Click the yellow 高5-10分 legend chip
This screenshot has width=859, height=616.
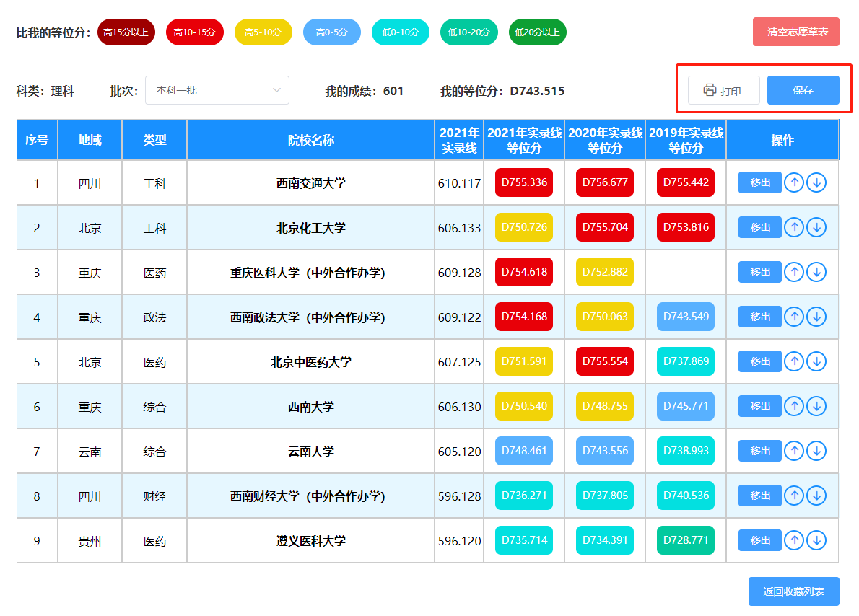(263, 32)
